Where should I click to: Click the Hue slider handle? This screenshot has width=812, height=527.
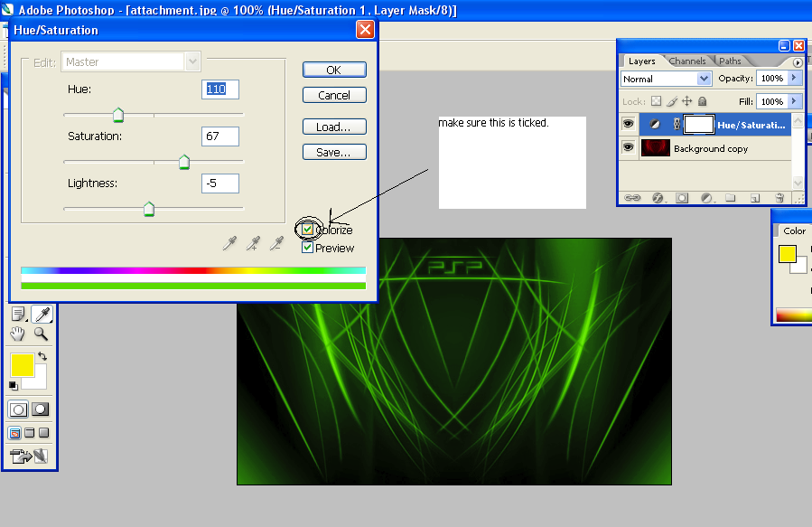[x=118, y=115]
